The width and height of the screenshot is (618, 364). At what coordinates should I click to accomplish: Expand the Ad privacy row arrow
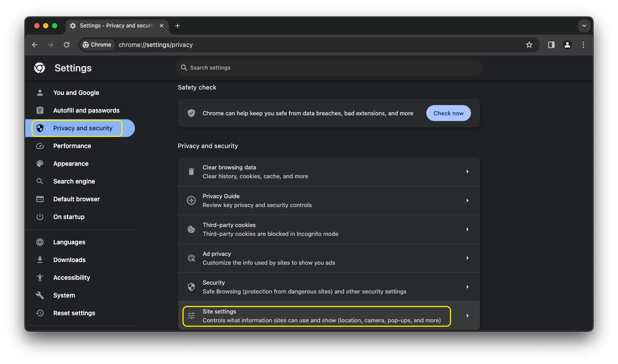[467, 258]
